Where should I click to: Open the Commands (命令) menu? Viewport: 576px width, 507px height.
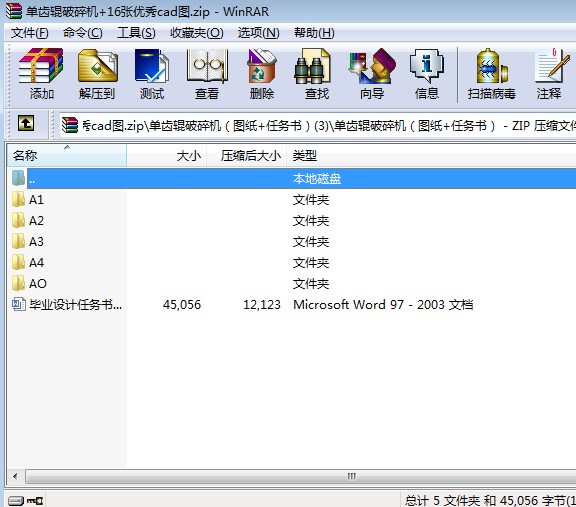pyautogui.click(x=83, y=33)
